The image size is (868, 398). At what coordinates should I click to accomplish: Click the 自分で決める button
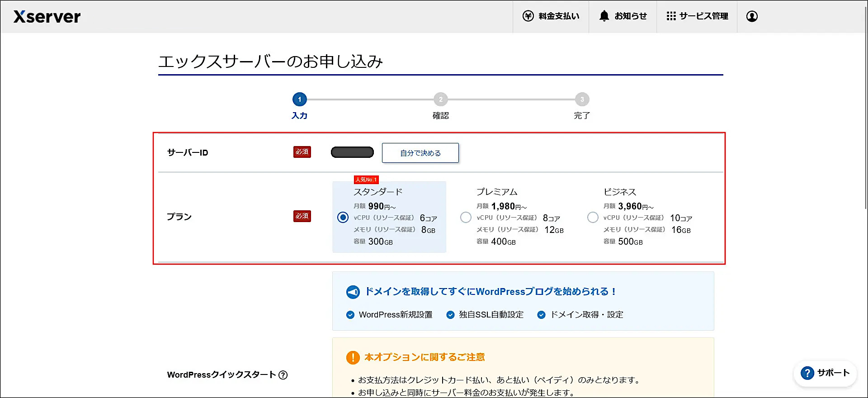pos(420,153)
